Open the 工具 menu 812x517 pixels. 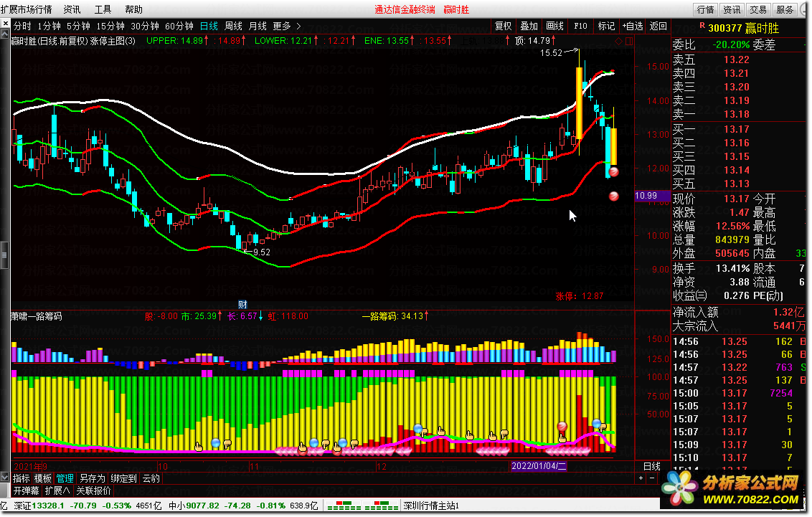103,9
